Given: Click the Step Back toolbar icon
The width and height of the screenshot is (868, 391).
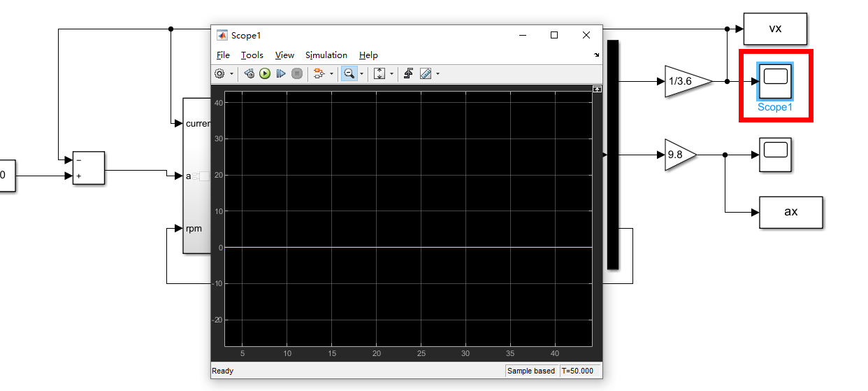Looking at the screenshot, I should [x=249, y=73].
